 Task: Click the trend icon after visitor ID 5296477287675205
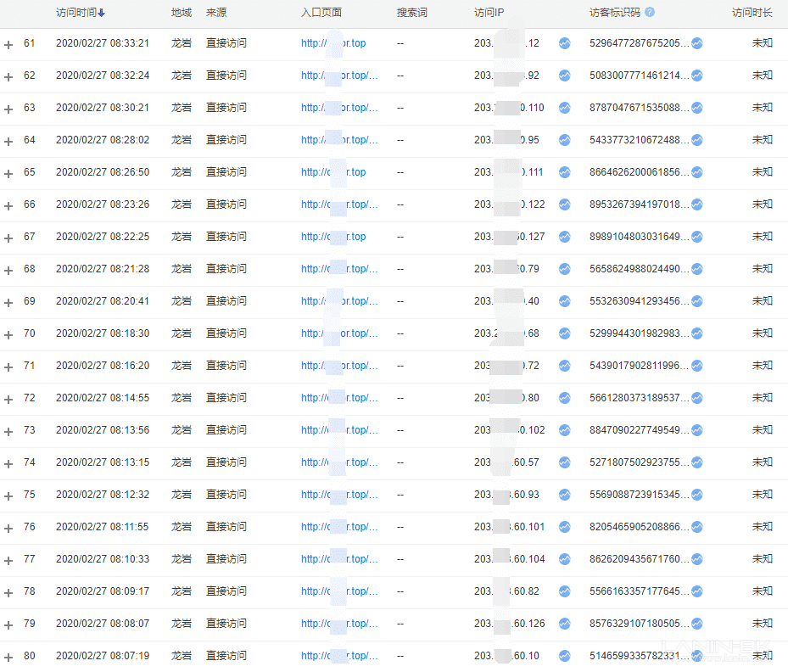pos(696,43)
